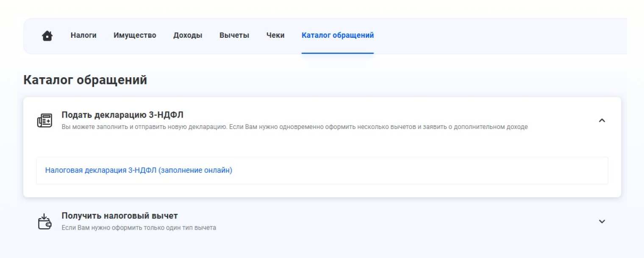Expand the Получить налоговый вычет section
Viewport: 644px width, 258px height.
[x=602, y=222]
